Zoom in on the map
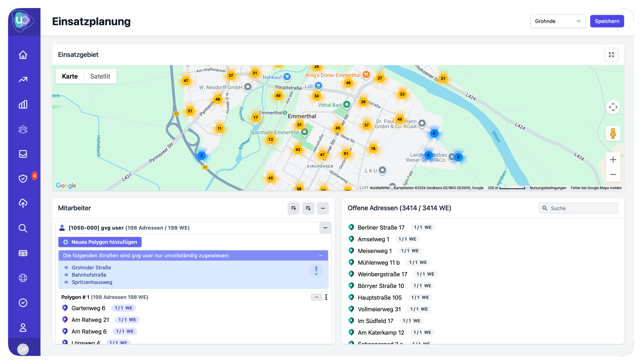This screenshot has height=364, width=642. click(613, 160)
